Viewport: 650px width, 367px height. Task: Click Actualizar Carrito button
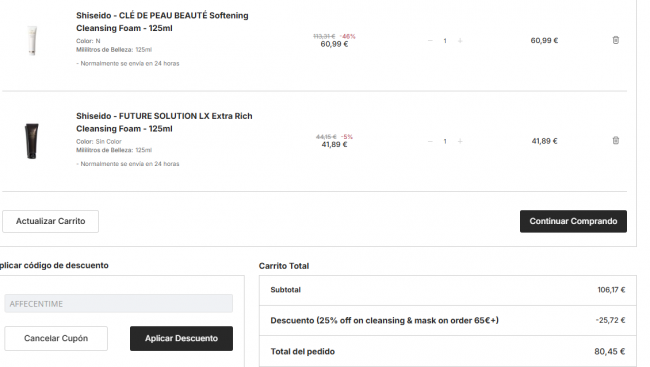pos(51,221)
